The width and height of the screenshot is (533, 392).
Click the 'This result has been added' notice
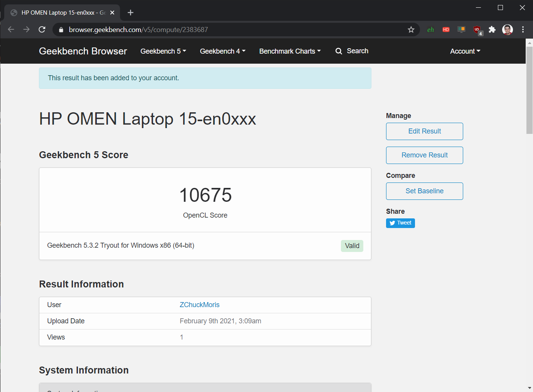[x=205, y=78]
